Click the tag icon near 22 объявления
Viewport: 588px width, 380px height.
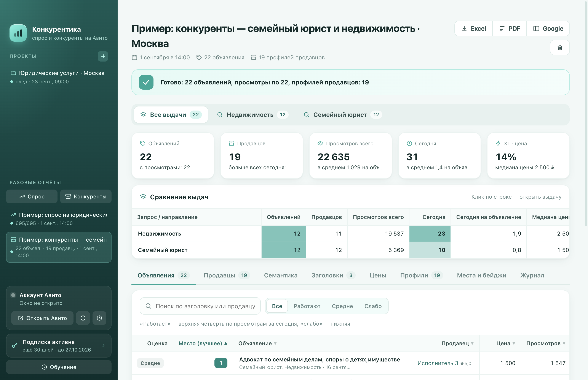199,57
